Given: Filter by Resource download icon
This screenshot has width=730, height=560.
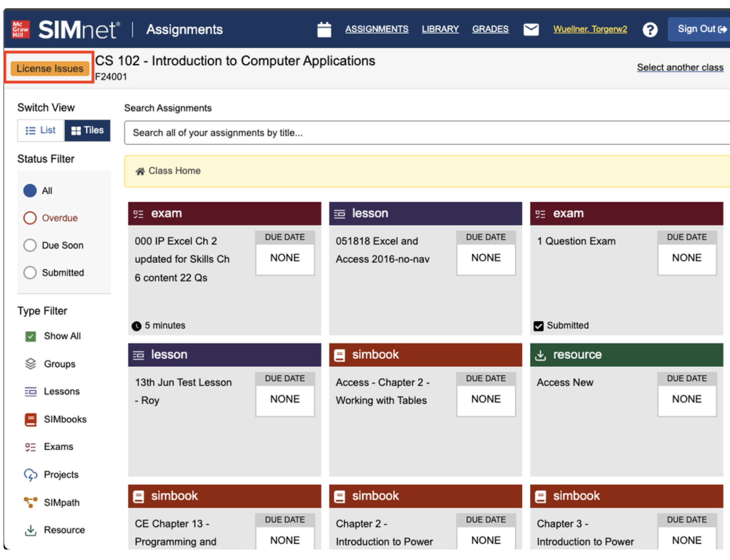Looking at the screenshot, I should pos(30,530).
